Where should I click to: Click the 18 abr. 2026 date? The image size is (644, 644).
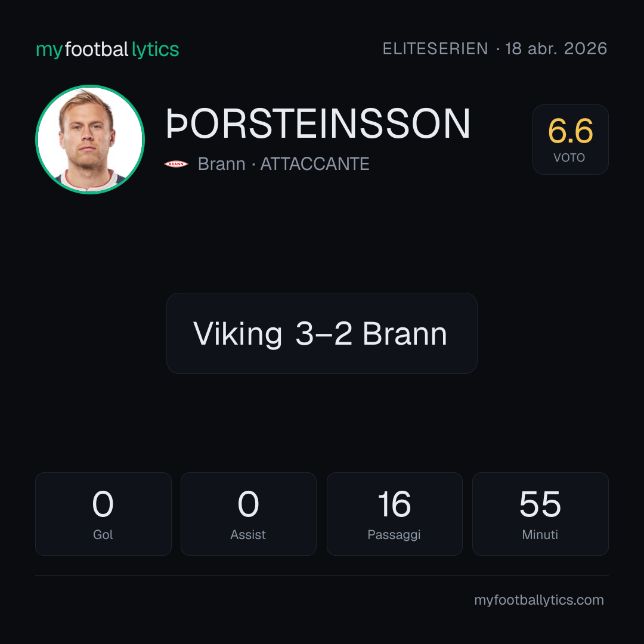[556, 48]
